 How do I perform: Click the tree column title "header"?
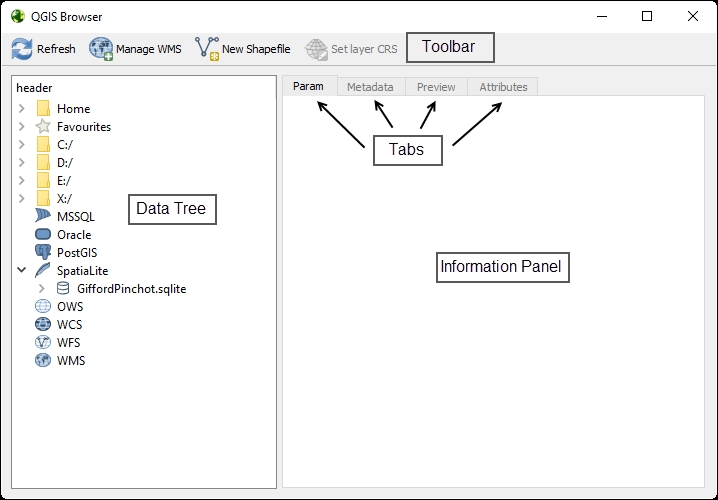(x=34, y=87)
